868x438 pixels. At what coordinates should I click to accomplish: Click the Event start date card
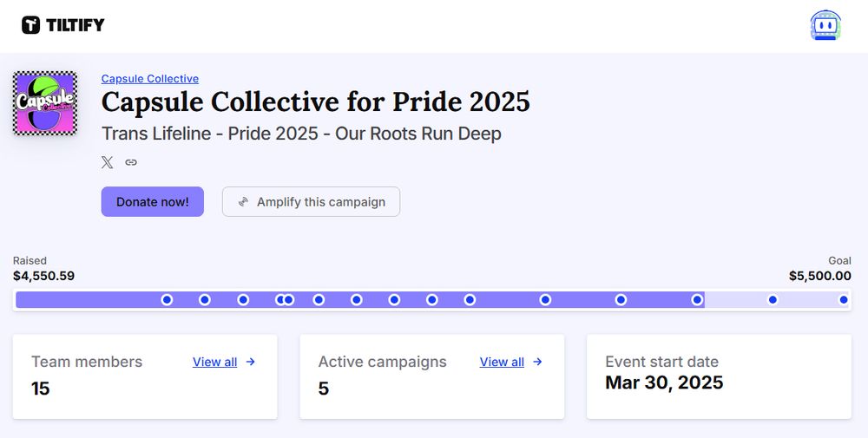(x=719, y=376)
